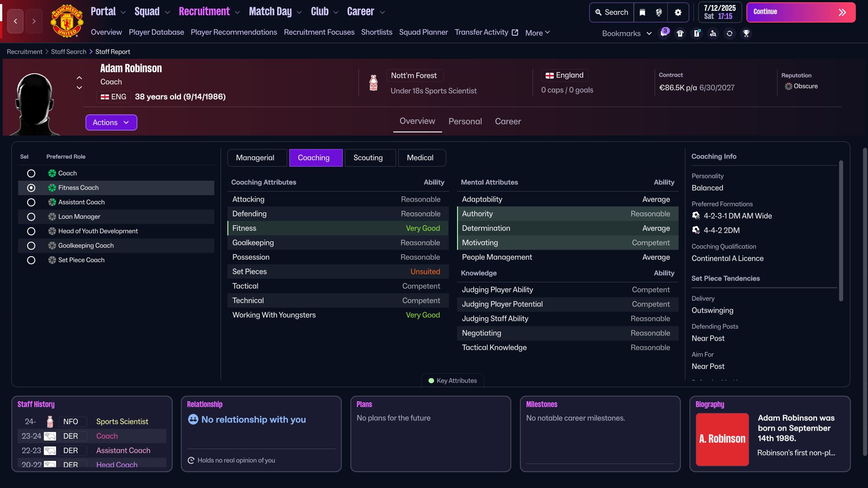Expand the More navigation menu
Viewport: 868px width, 488px height.
[538, 33]
